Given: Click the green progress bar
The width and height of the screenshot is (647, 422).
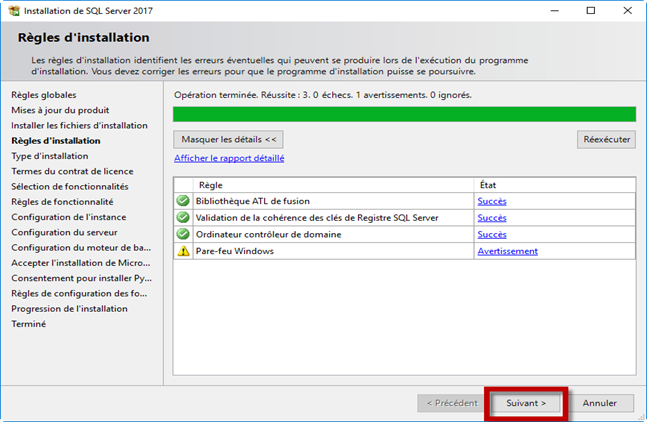Looking at the screenshot, I should [404, 114].
